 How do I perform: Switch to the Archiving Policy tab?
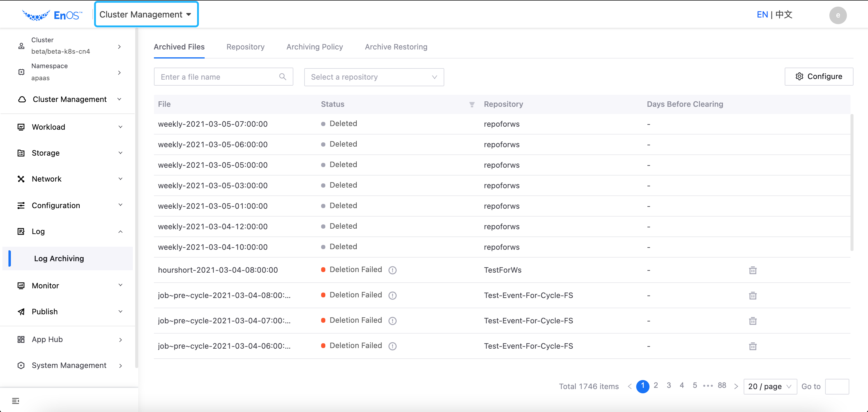point(314,47)
